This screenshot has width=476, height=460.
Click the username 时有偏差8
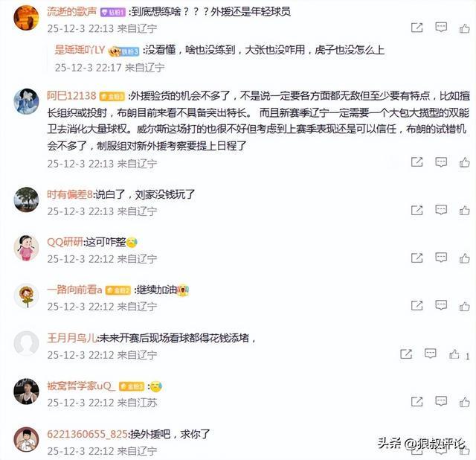pyautogui.click(x=70, y=194)
